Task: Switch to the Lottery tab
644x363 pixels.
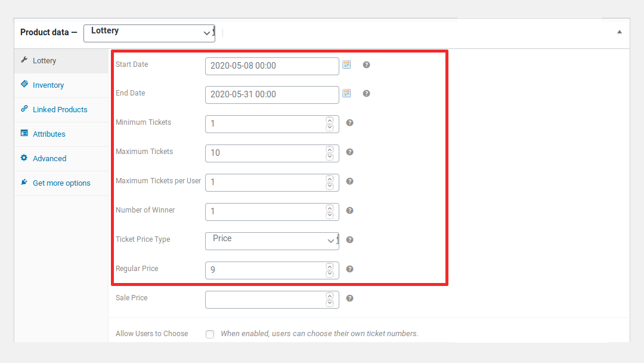Action: [x=61, y=61]
